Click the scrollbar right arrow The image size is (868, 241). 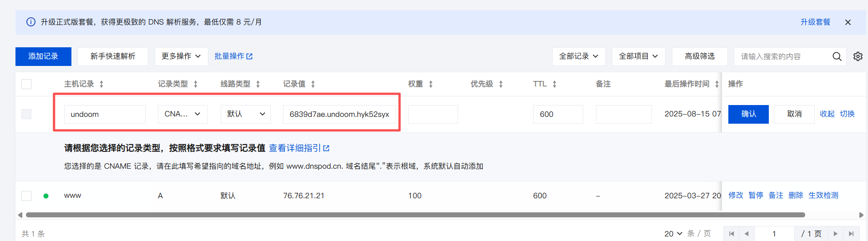[861, 215]
